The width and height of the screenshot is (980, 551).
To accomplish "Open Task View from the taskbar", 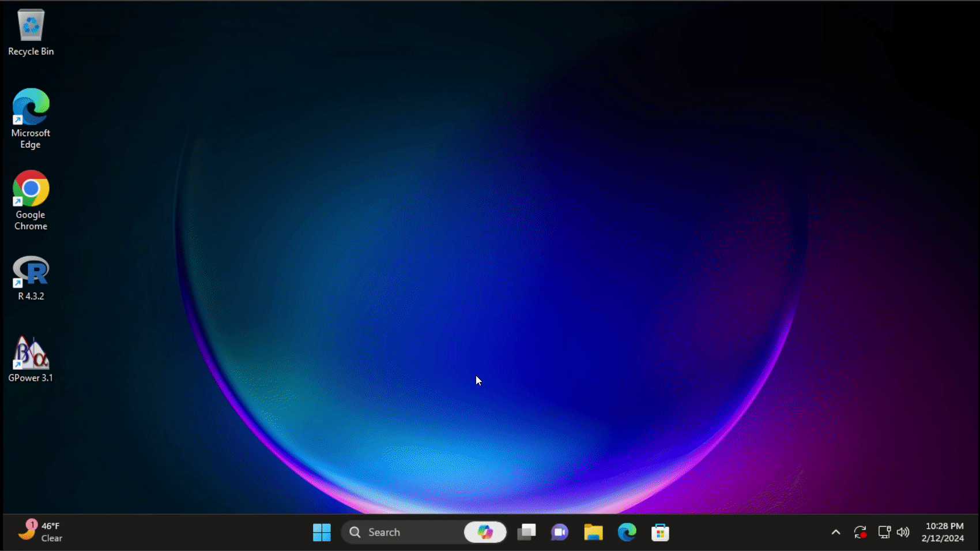I will [526, 532].
